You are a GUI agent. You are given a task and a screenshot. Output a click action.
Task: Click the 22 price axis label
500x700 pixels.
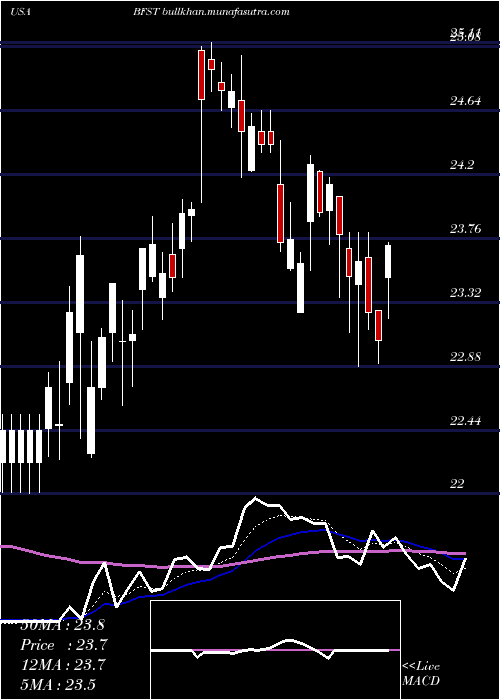457,484
